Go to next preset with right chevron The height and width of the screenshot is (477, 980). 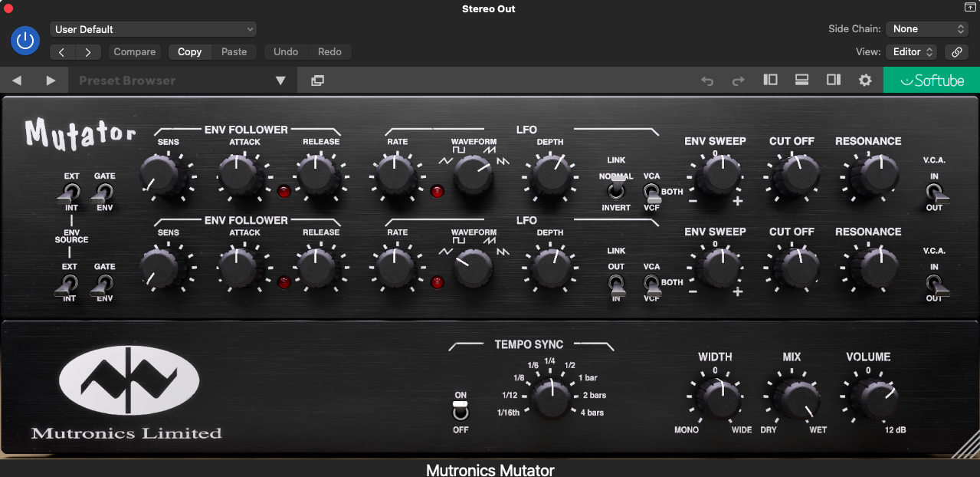(x=88, y=52)
